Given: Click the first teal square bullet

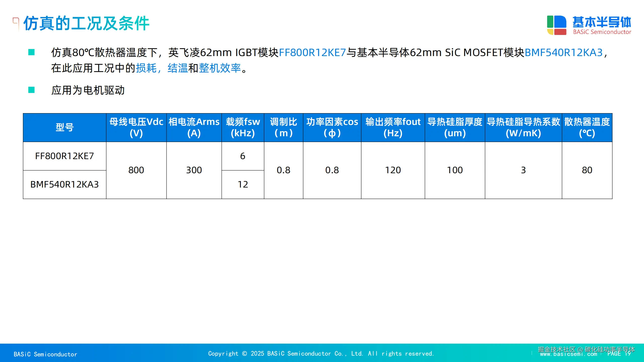Looking at the screenshot, I should 31,52.
